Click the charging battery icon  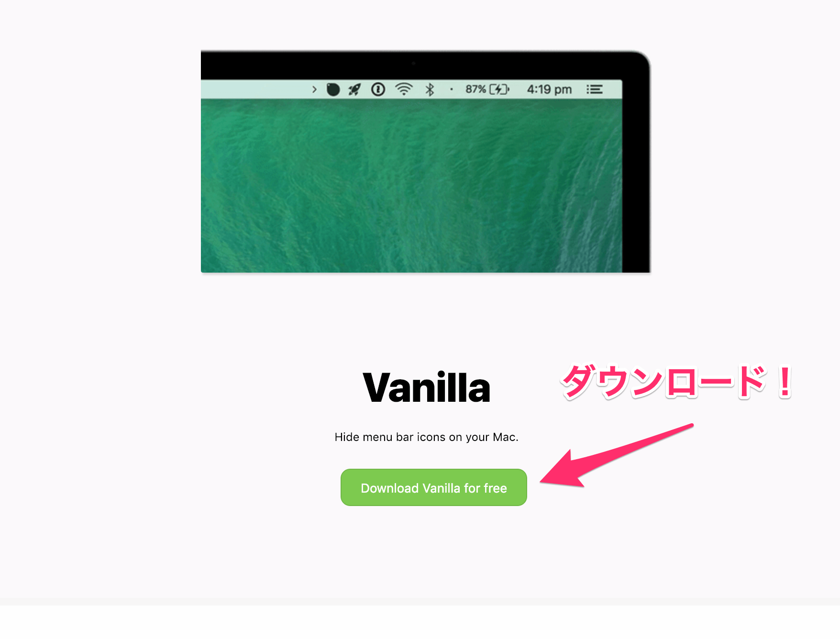click(x=499, y=89)
